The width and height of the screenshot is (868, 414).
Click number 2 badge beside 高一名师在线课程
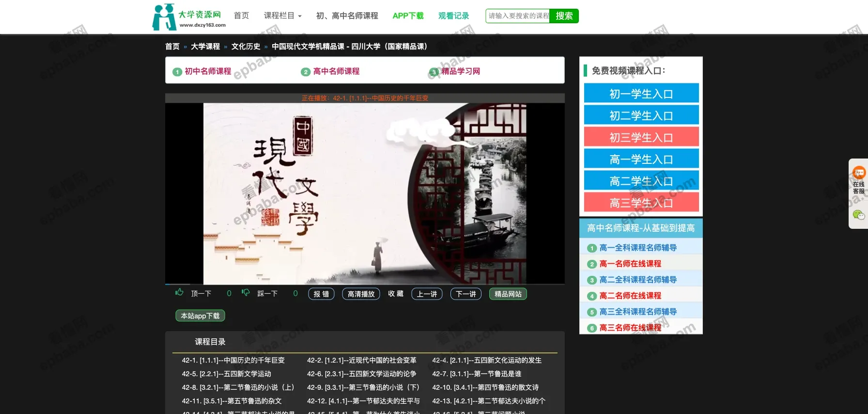pos(591,264)
